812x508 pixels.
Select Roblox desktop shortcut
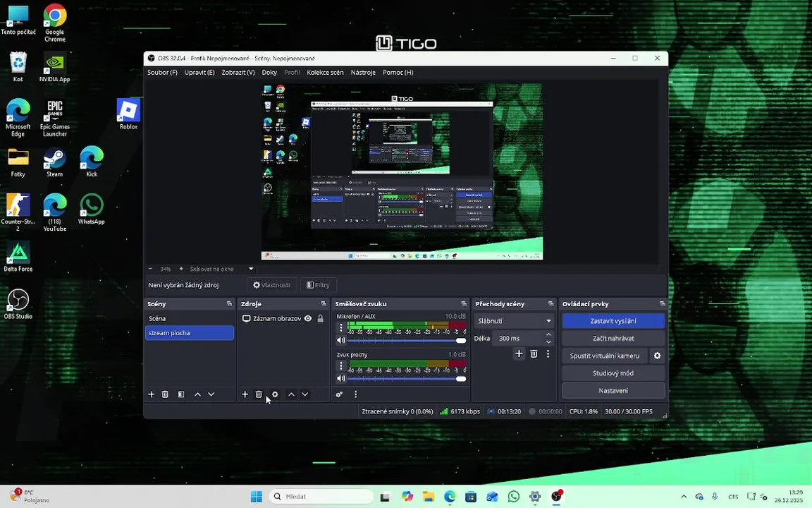point(128,114)
